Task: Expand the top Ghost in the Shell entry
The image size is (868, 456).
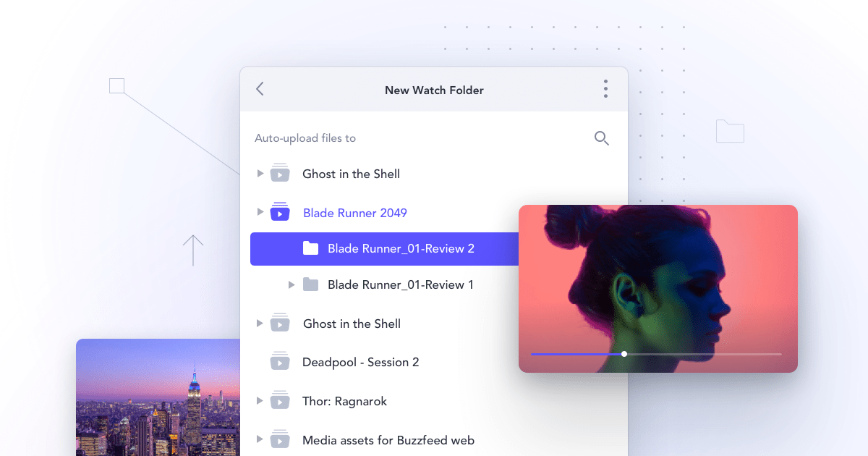Action: [260, 173]
